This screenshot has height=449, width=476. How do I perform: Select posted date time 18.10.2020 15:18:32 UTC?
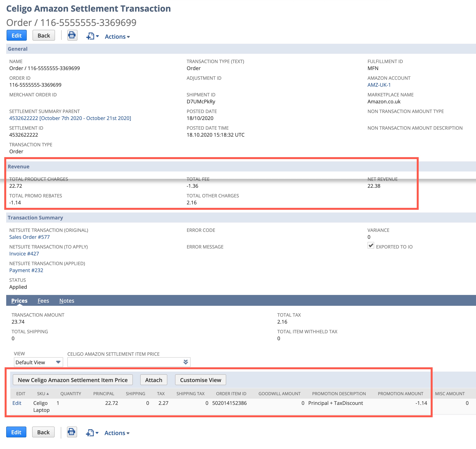pyautogui.click(x=216, y=135)
